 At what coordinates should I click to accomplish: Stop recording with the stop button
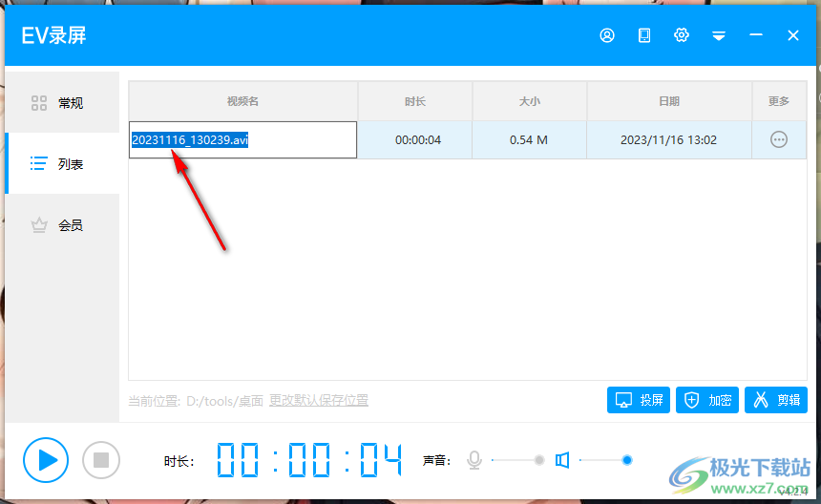(x=101, y=460)
